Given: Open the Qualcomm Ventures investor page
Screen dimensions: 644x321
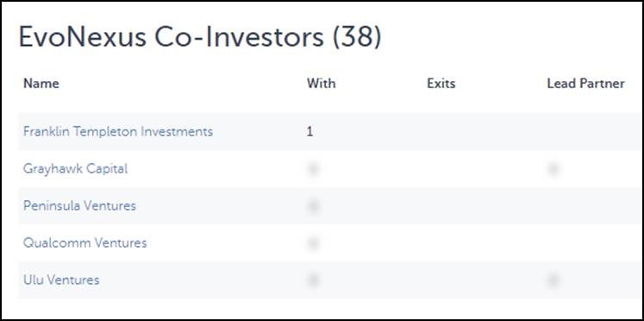Looking at the screenshot, I should pos(84,243).
